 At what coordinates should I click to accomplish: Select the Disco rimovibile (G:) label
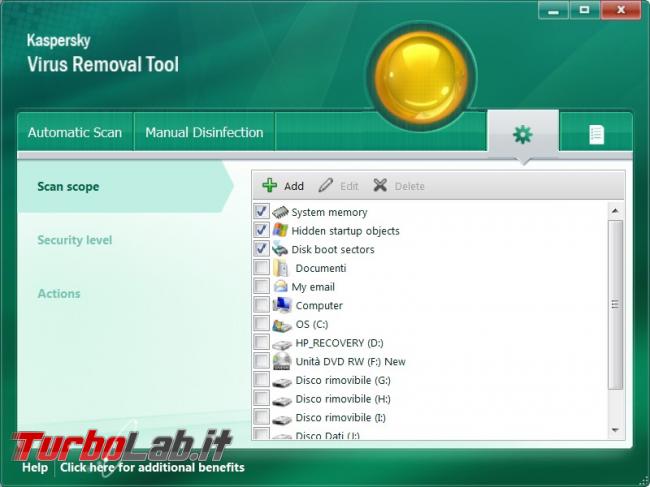pyautogui.click(x=343, y=380)
